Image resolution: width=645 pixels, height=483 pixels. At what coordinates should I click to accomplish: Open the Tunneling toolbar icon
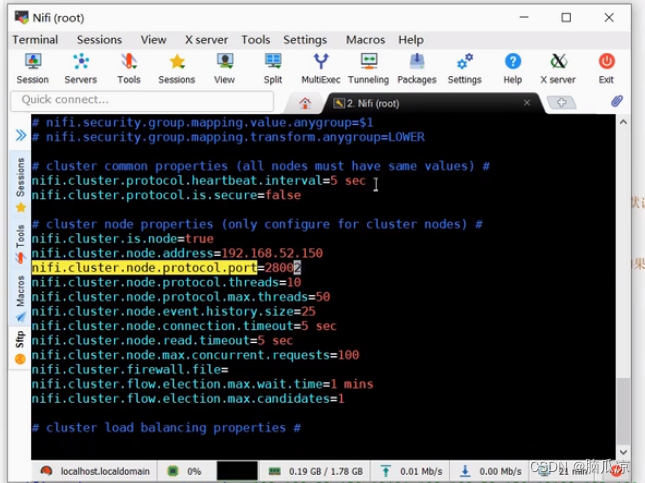[369, 68]
